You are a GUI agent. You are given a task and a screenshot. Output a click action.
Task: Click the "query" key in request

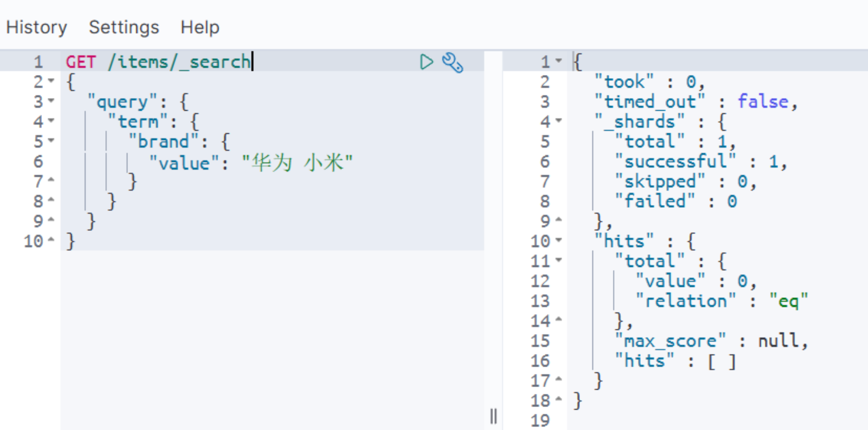[x=122, y=102]
